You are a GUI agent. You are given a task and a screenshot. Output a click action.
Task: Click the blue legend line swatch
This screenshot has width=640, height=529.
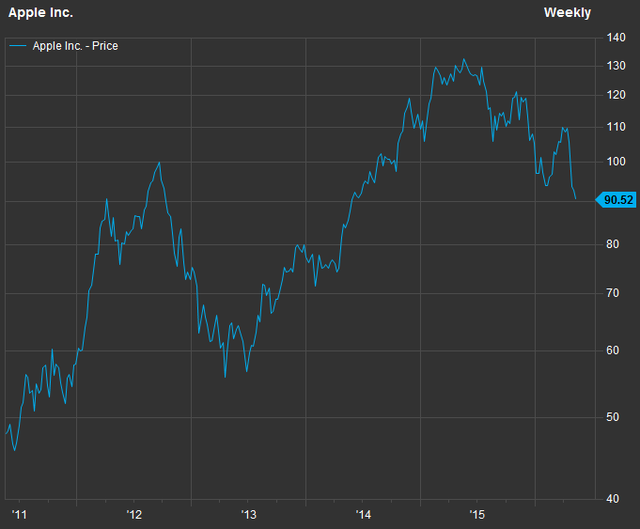tap(18, 46)
